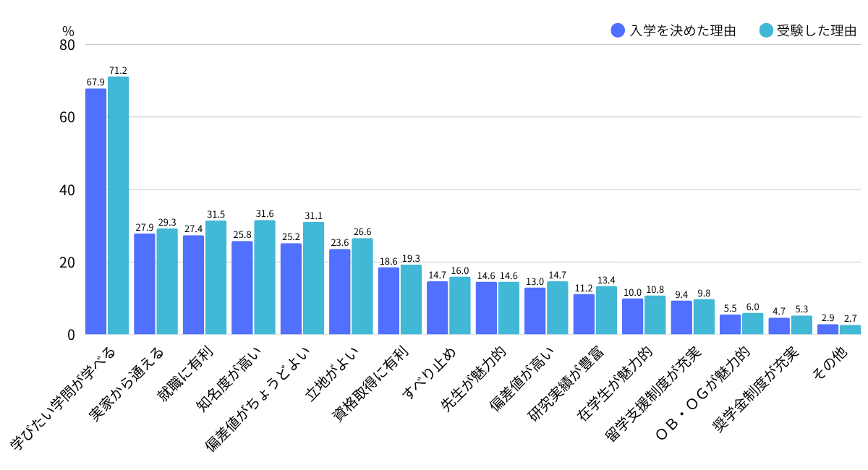Screen dimensions: 868x470
Task: Toggle the 受験した理由 legend label
Action: [817, 30]
